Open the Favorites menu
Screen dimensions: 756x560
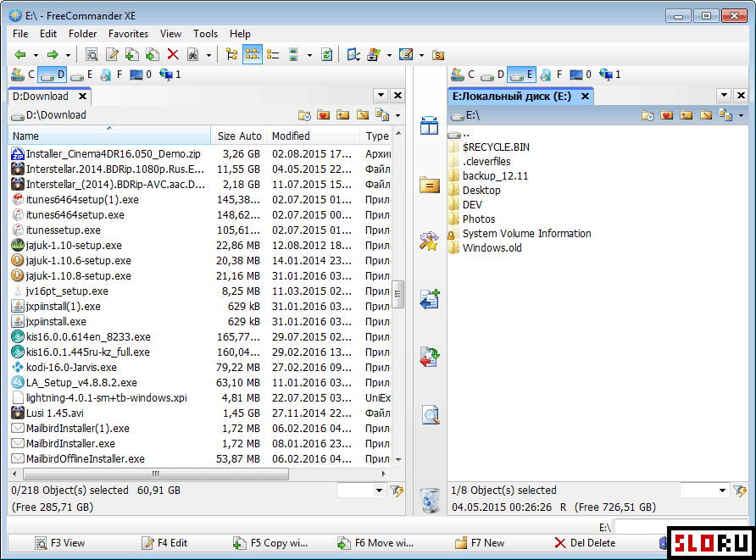(128, 34)
